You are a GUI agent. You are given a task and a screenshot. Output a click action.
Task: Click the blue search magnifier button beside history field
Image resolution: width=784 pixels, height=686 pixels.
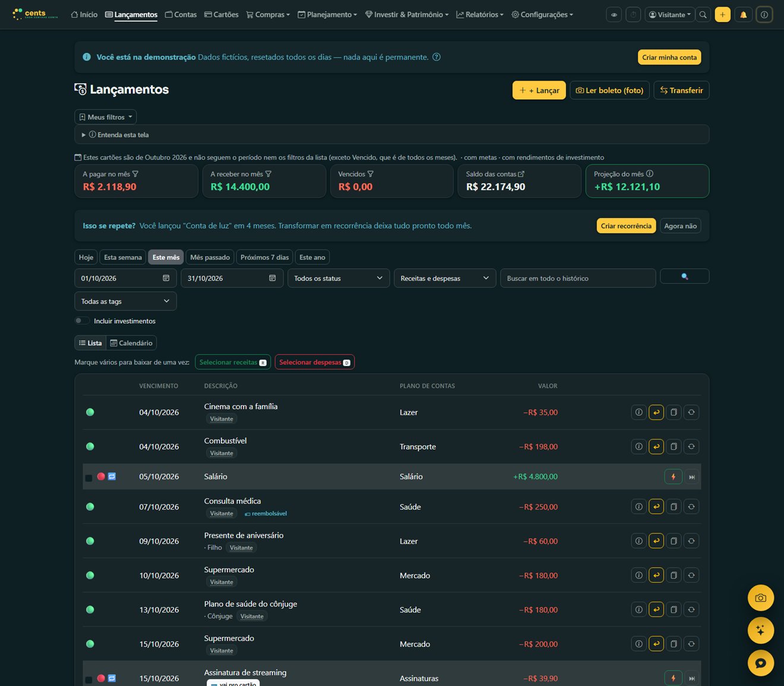pyautogui.click(x=684, y=276)
